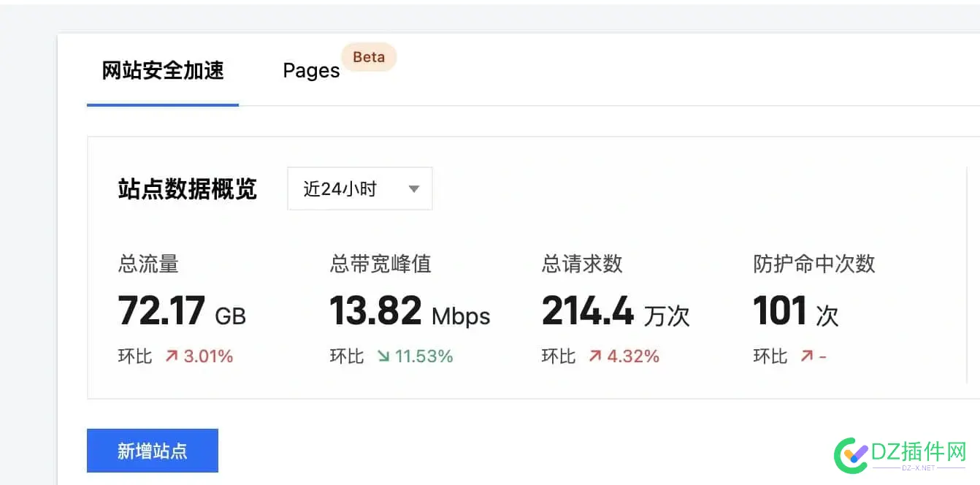
Task: Click the 214.4 万次 request count value
Action: pyautogui.click(x=615, y=312)
